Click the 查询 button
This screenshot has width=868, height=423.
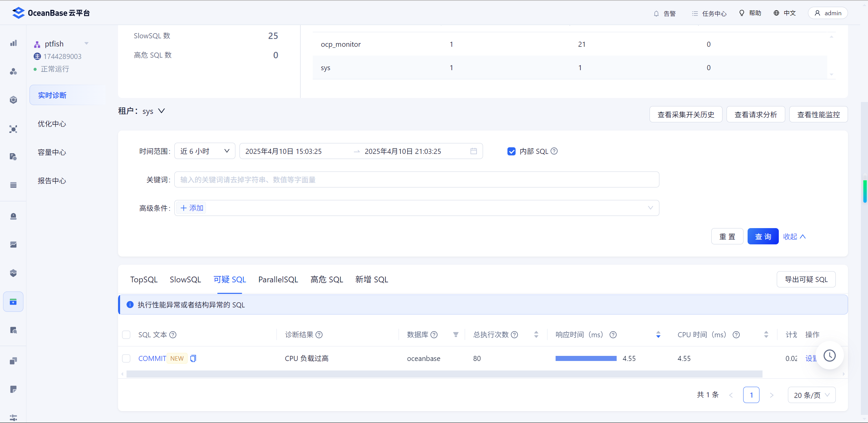763,237
